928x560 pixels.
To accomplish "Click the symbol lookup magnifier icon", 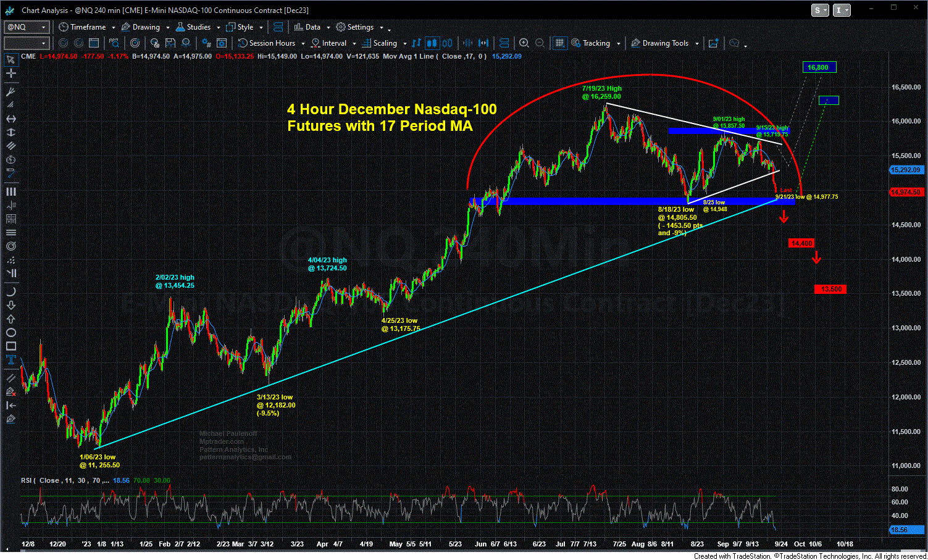I will (115, 43).
